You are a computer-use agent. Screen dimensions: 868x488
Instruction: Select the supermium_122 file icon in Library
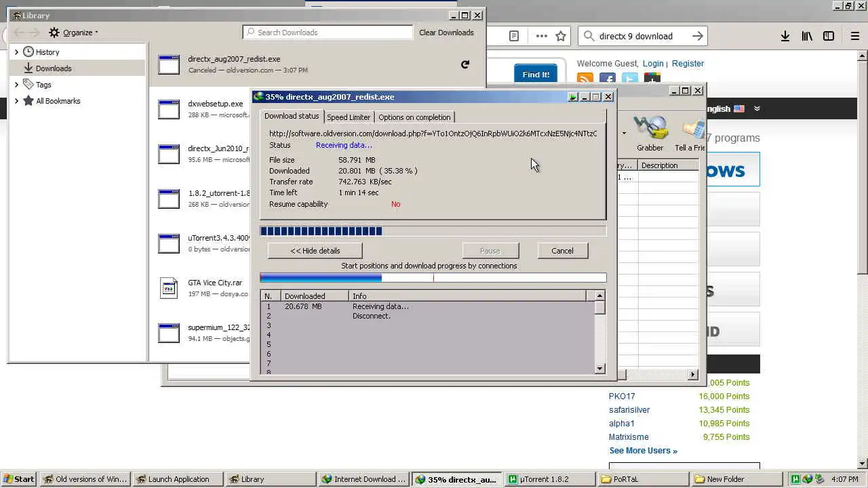pos(169,333)
